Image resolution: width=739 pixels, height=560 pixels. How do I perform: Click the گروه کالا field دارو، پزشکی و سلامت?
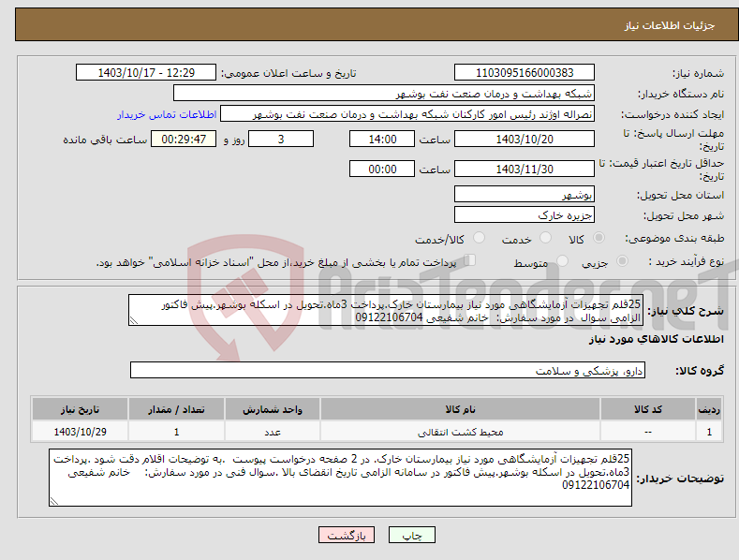pyautogui.click(x=388, y=370)
